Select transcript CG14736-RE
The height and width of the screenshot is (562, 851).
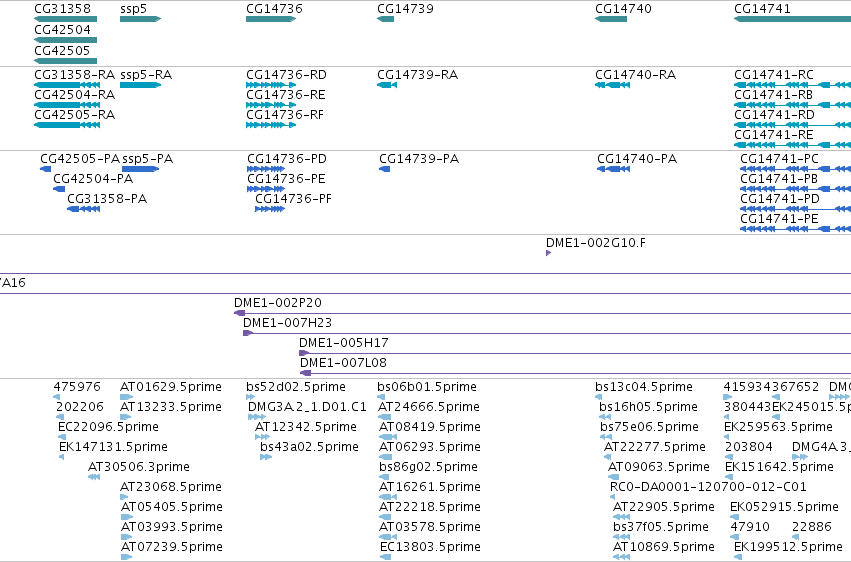tap(271, 105)
